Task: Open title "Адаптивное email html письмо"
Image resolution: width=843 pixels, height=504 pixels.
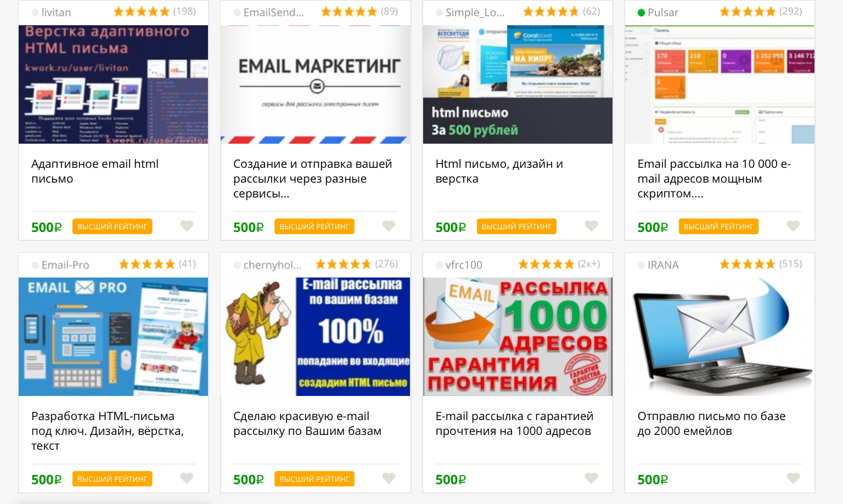Action: pos(95,171)
